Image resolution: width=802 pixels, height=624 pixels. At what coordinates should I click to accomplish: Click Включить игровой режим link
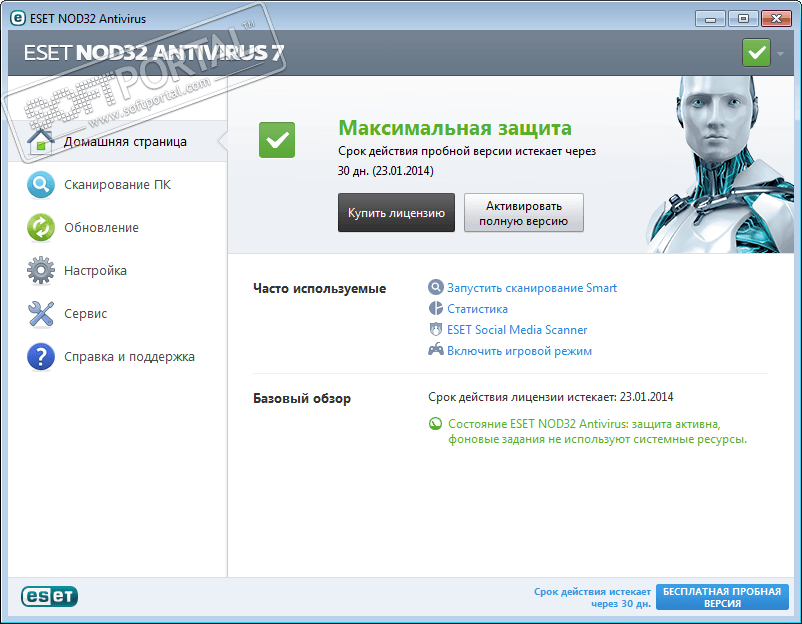[519, 351]
